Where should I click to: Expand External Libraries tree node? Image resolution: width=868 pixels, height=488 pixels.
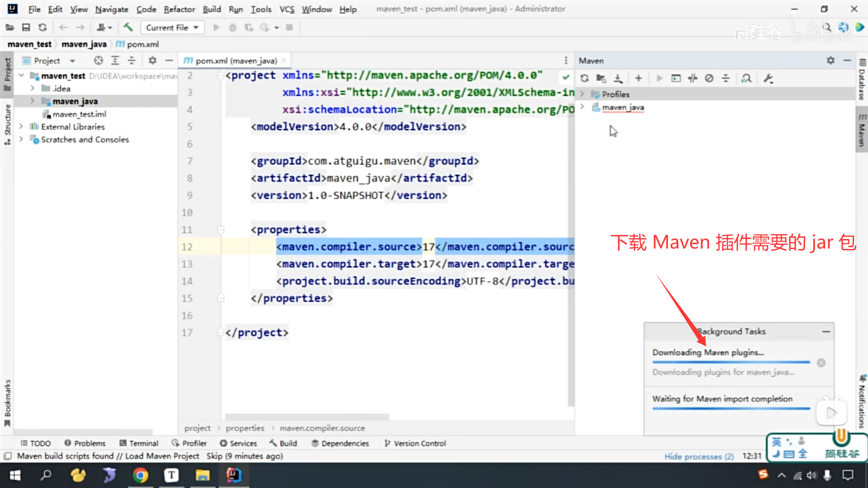(21, 127)
